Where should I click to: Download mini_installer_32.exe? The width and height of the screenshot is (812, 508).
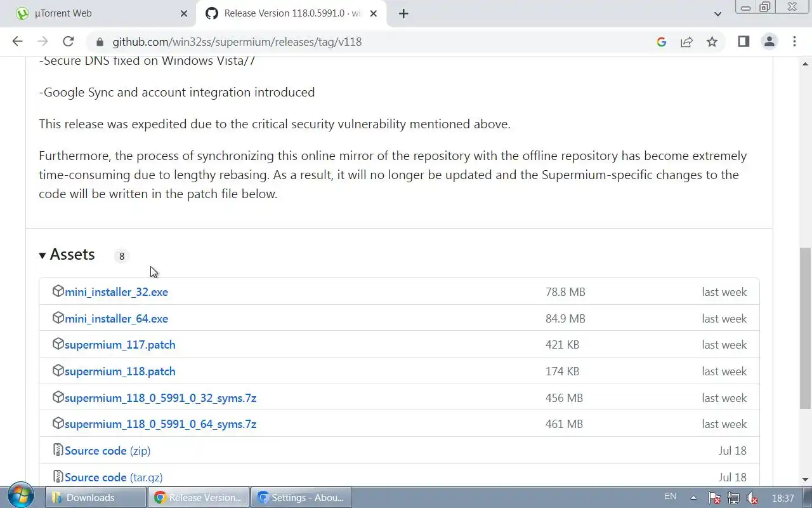(x=116, y=292)
